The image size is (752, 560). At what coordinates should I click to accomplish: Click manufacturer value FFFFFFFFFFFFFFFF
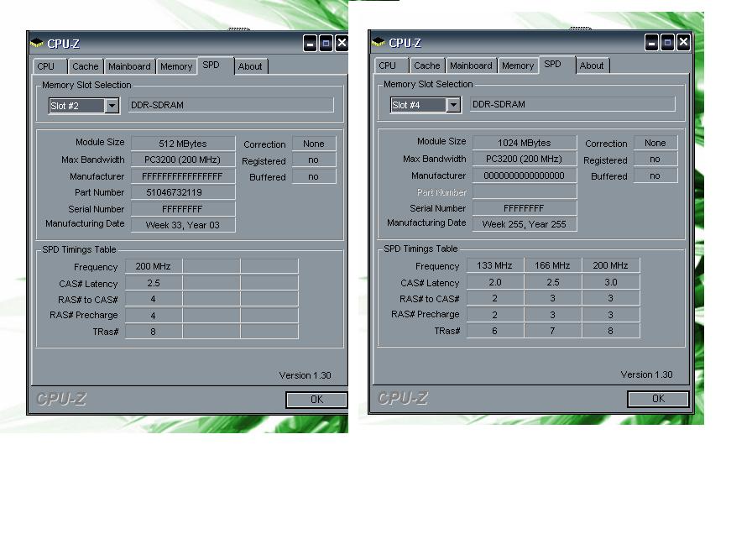[183, 176]
